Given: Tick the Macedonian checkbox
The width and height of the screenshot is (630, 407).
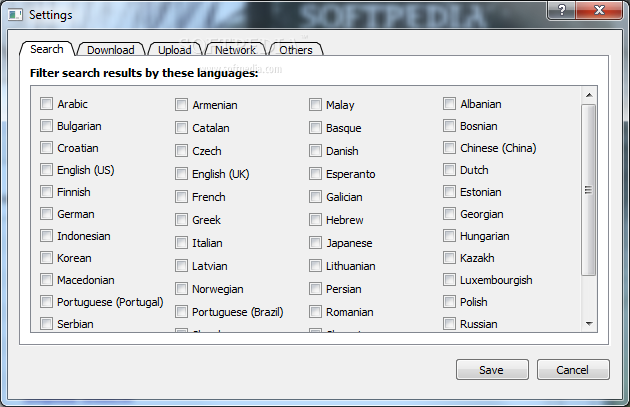Looking at the screenshot, I should (x=46, y=280).
